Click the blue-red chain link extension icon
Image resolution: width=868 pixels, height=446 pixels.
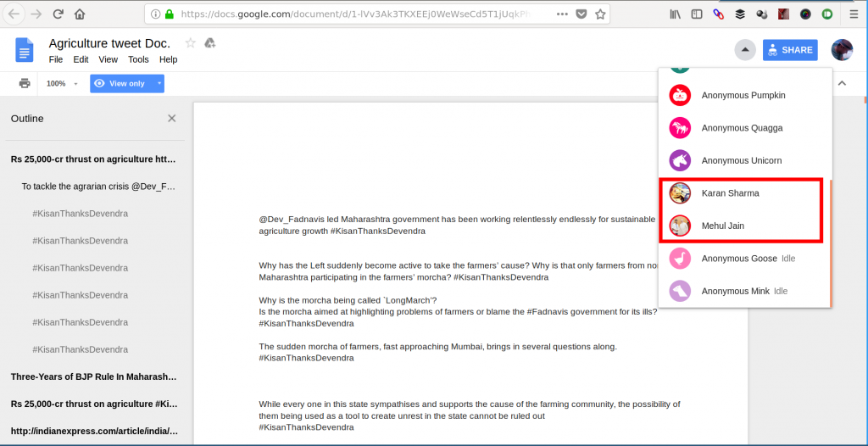point(719,14)
